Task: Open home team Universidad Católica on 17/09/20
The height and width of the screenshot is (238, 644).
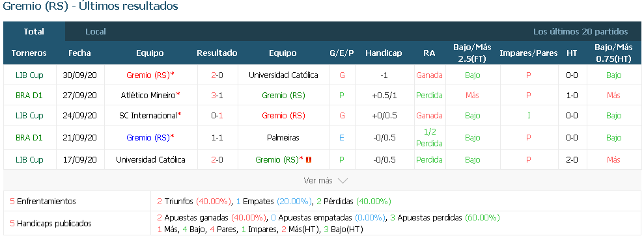Action: (150, 159)
